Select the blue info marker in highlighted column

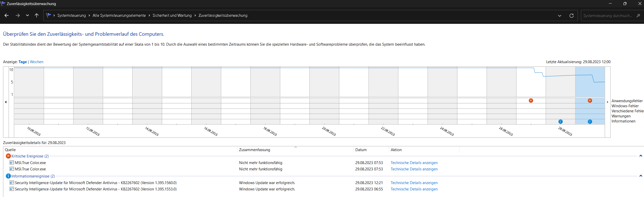(590, 121)
